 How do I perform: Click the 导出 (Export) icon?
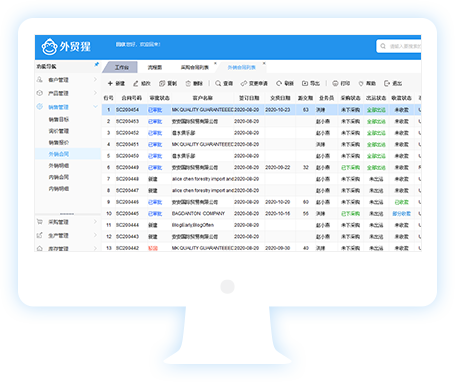[305, 83]
